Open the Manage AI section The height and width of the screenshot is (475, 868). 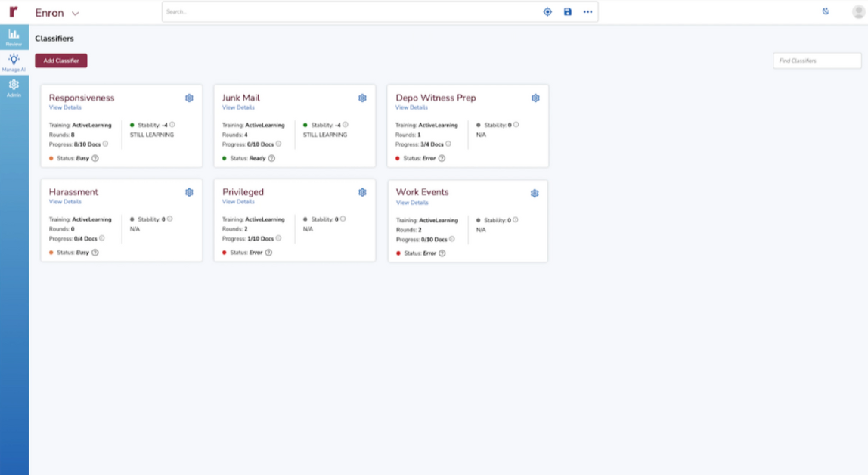pos(14,63)
